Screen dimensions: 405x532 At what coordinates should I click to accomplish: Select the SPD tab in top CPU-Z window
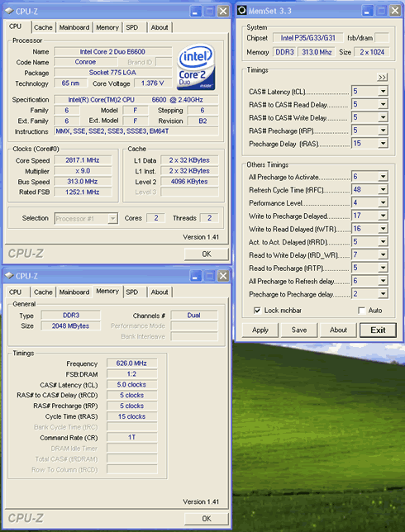pyautogui.click(x=132, y=27)
